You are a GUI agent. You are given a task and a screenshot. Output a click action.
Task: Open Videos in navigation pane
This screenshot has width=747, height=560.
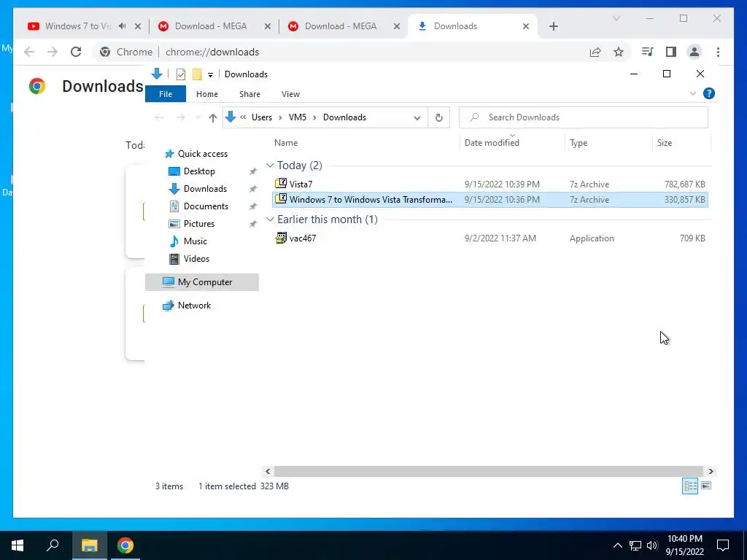196,259
